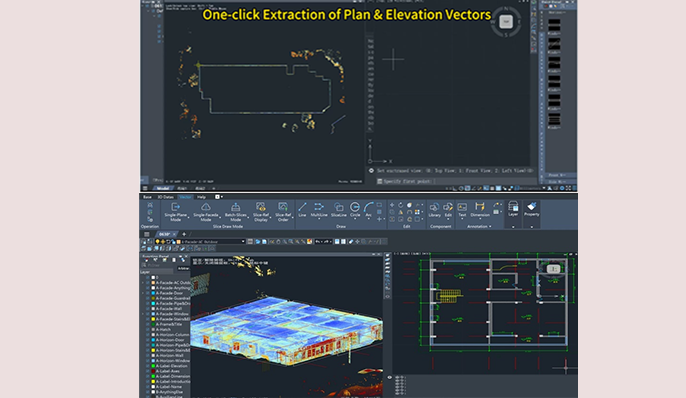Toggle visibility checkbox of A-Facade-Wall layer
This screenshot has height=398, width=686.
pyautogui.click(x=148, y=309)
